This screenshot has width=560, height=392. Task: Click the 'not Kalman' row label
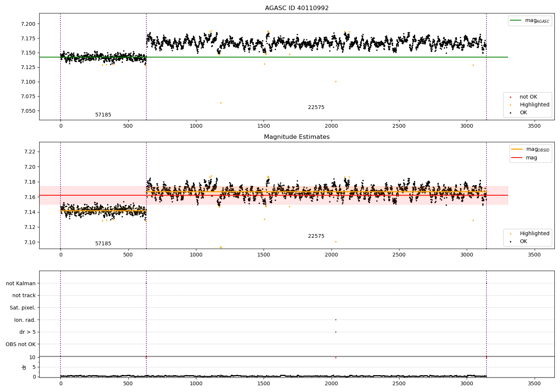[x=21, y=283]
